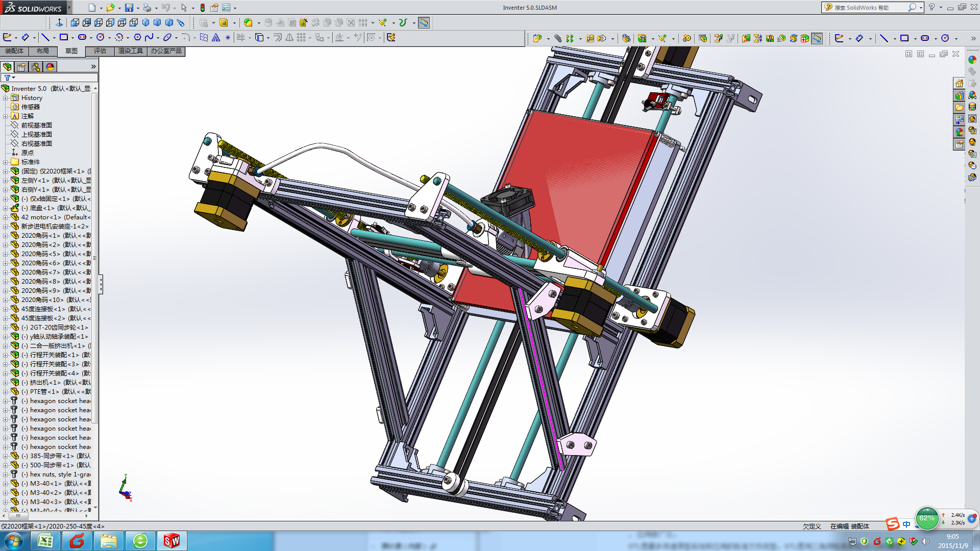Select the Point sketch tool
Viewport: 980px width, 551px height.
(228, 37)
